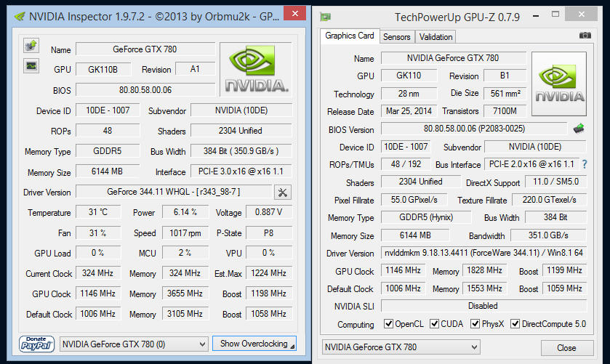Click the GPU-Z title bar application icon
This screenshot has width=610, height=364.
pyautogui.click(x=325, y=17)
